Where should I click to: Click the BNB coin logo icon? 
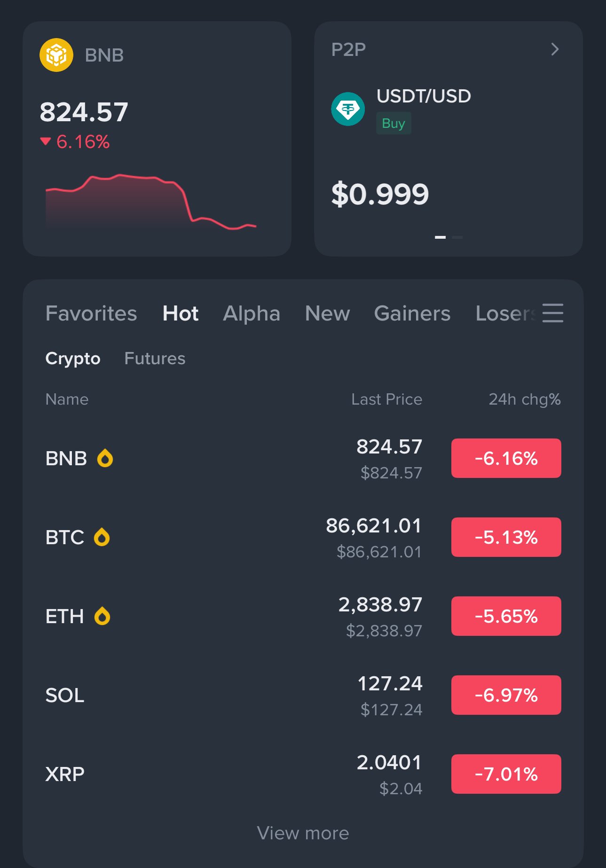[x=56, y=55]
